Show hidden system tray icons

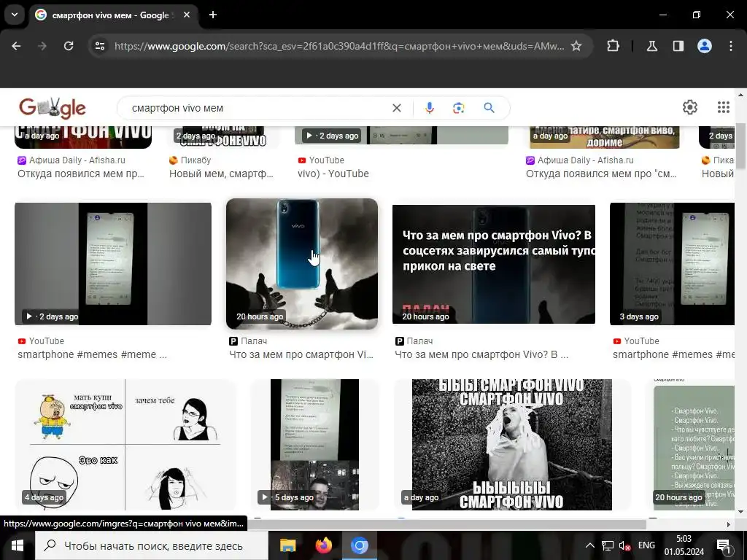[589, 545]
